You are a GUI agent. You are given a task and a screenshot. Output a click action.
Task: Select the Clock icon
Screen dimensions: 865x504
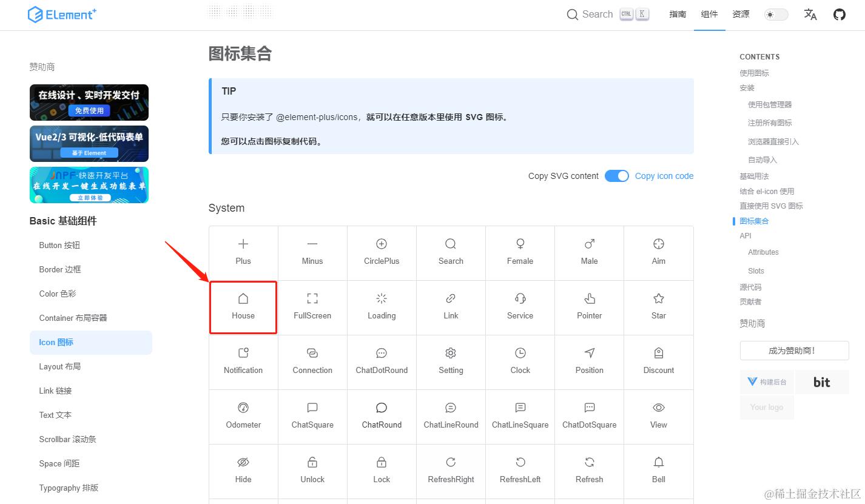coord(520,361)
